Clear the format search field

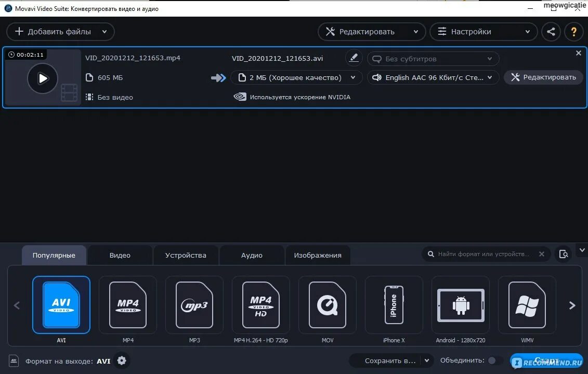point(542,254)
